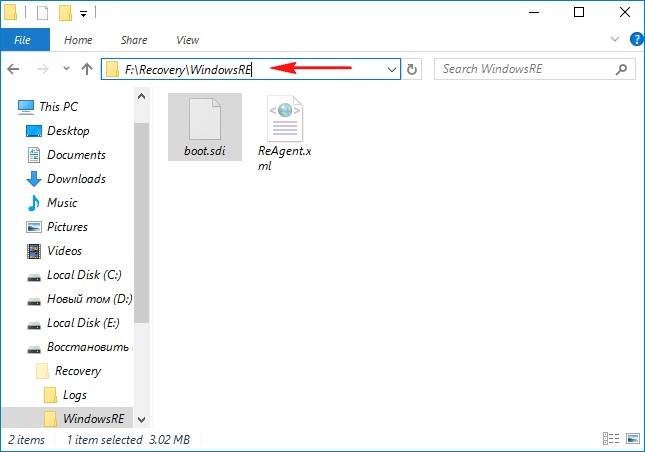Switch to the Details view layout icon
645x452 pixels.
point(611,440)
